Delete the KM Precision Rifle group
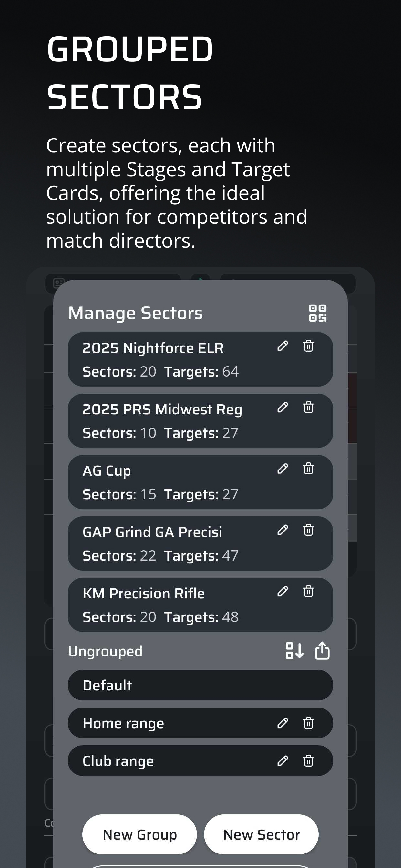The image size is (401, 868). [x=308, y=591]
